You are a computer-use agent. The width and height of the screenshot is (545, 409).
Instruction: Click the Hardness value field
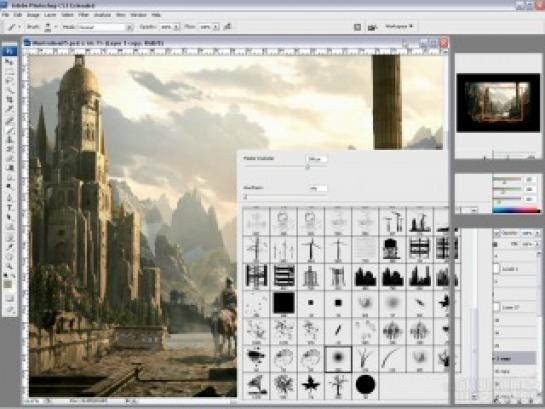click(317, 188)
